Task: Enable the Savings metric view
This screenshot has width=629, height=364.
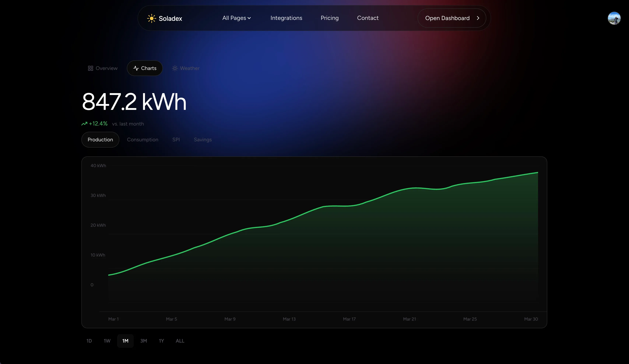Action: (203, 140)
